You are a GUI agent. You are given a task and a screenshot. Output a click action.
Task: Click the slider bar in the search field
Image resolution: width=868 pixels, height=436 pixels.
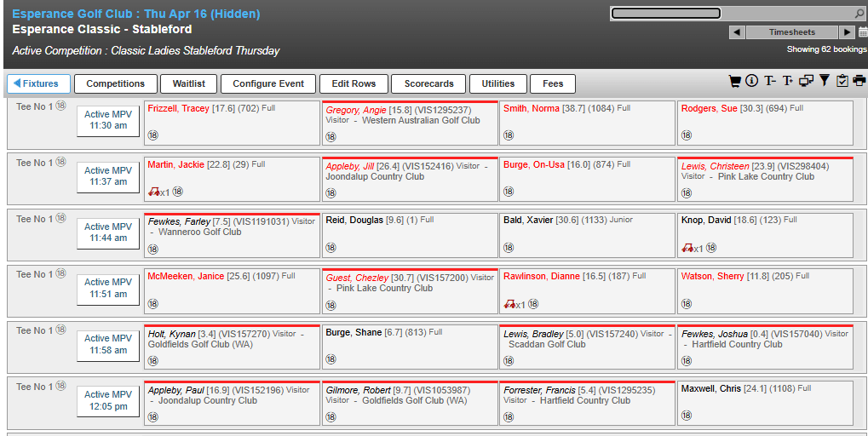click(666, 14)
